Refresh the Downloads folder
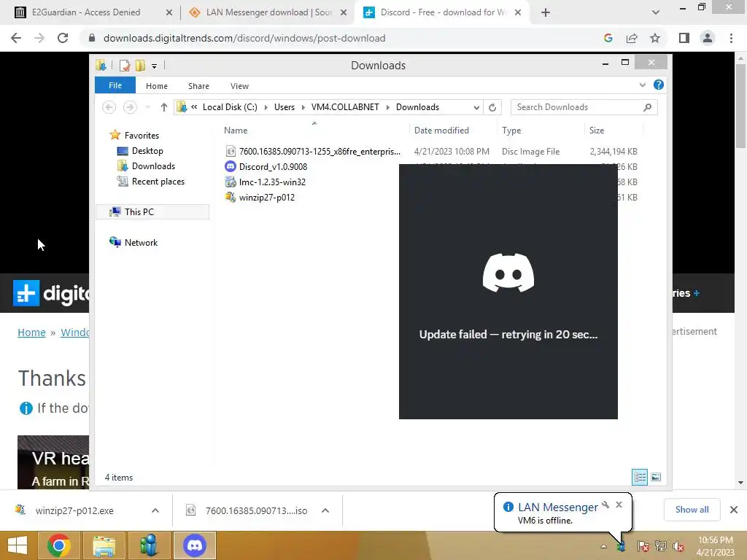Image resolution: width=747 pixels, height=560 pixels. tap(492, 107)
